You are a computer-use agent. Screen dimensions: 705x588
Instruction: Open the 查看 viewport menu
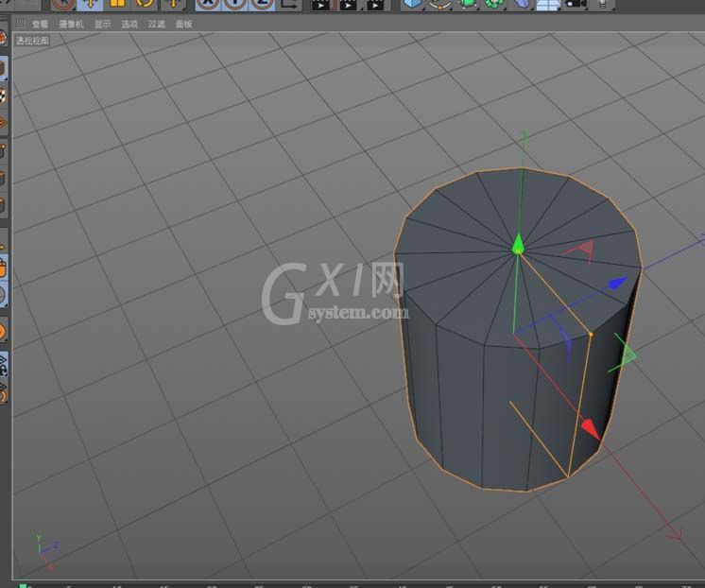click(40, 25)
